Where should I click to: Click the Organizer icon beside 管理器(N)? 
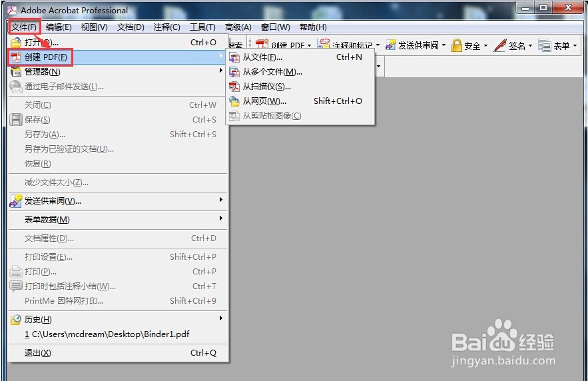16,72
